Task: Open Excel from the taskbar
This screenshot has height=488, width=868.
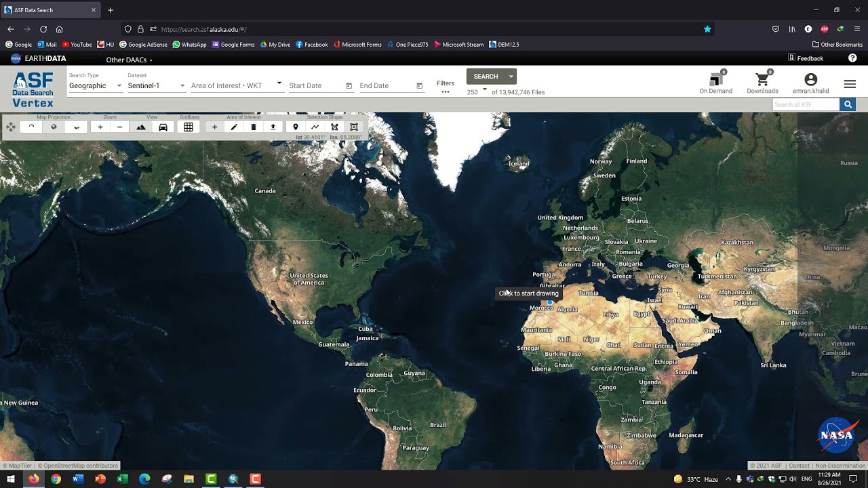Action: (122, 479)
